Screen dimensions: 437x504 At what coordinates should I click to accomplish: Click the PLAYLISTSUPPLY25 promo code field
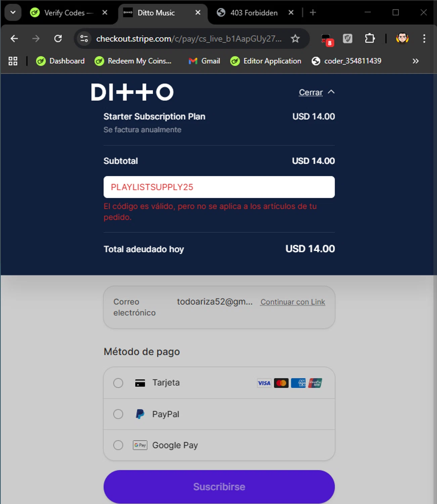[219, 187]
